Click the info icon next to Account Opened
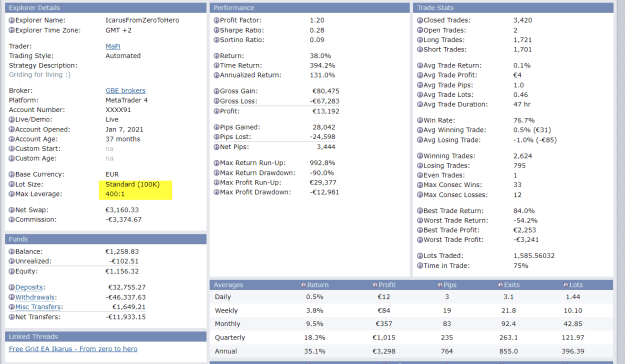This screenshot has width=625, height=364. point(12,130)
